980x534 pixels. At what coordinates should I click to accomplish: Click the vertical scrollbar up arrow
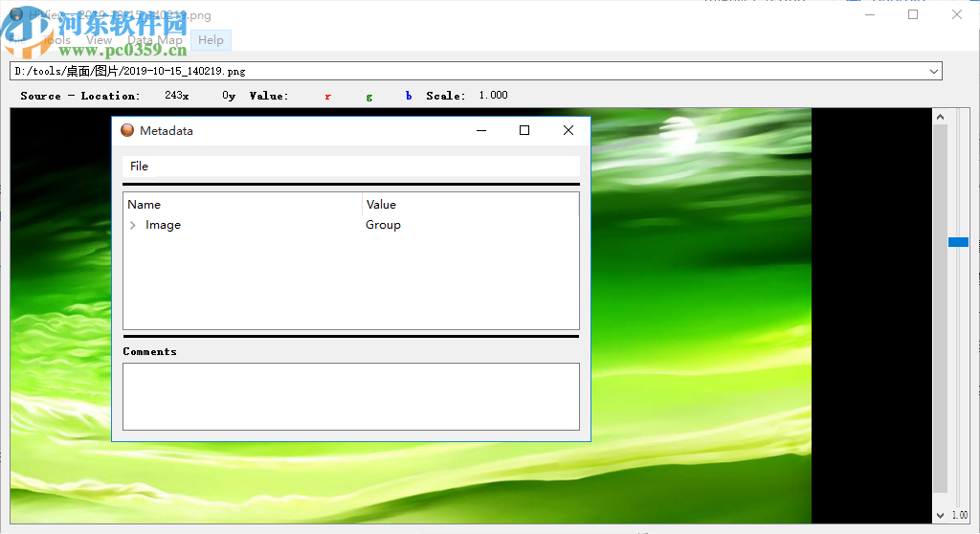coord(940,117)
